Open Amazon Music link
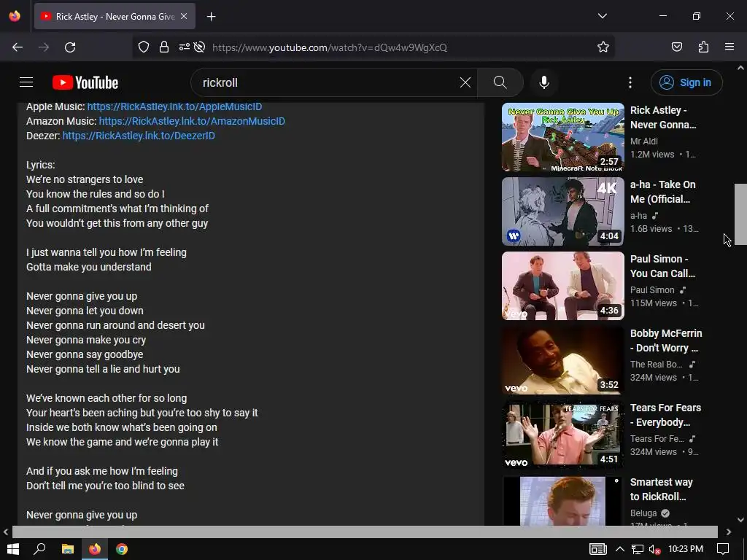747x560 pixels. point(192,121)
